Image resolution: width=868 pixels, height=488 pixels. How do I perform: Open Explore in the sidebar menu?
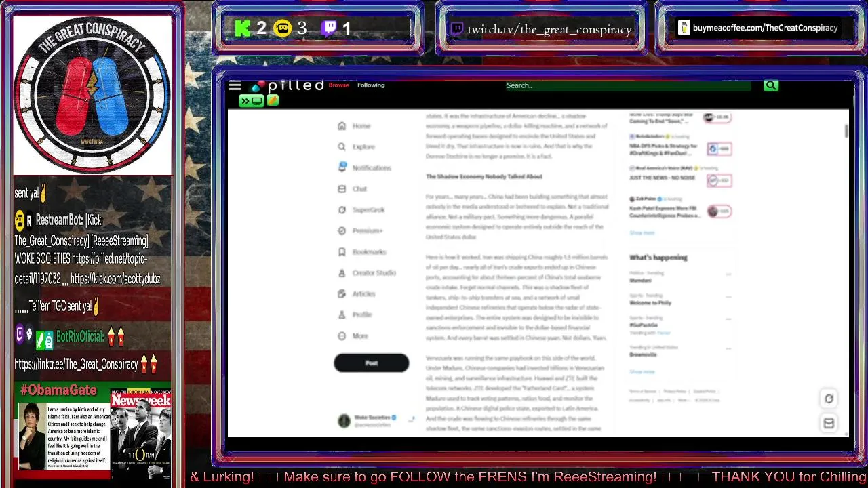point(363,147)
